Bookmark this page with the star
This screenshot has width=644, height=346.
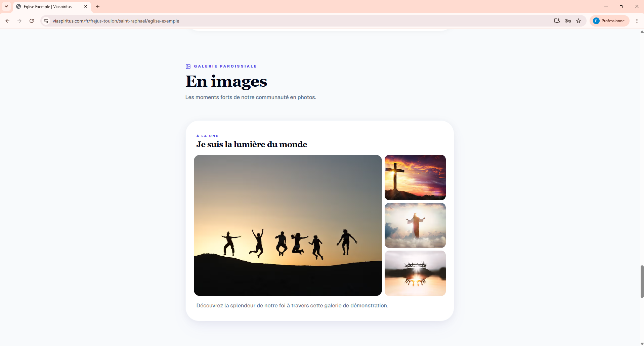578,21
